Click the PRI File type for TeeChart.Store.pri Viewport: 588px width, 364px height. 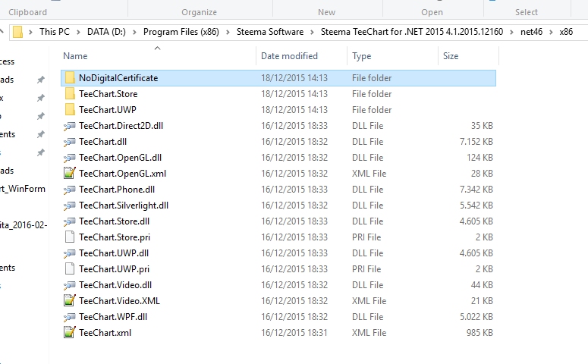tap(366, 237)
